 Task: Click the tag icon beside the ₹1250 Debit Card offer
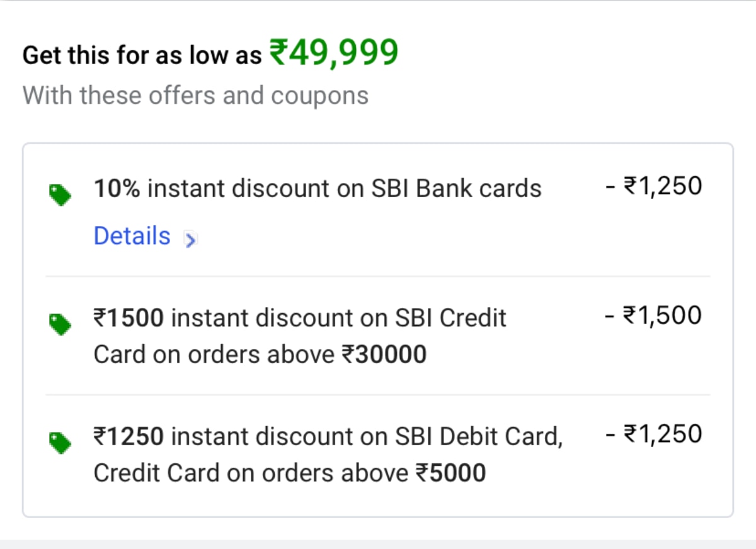tap(60, 442)
